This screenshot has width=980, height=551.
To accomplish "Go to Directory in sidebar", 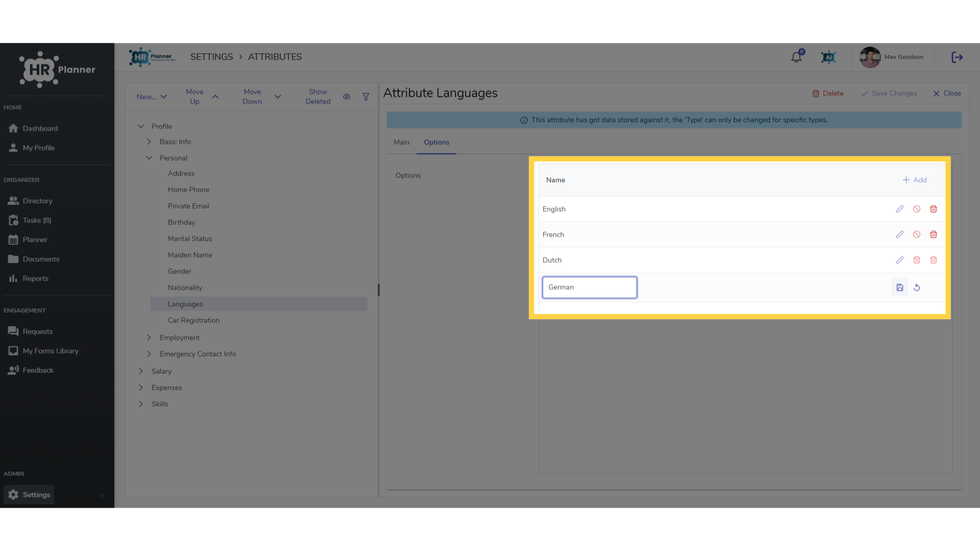I will pos(31,201).
